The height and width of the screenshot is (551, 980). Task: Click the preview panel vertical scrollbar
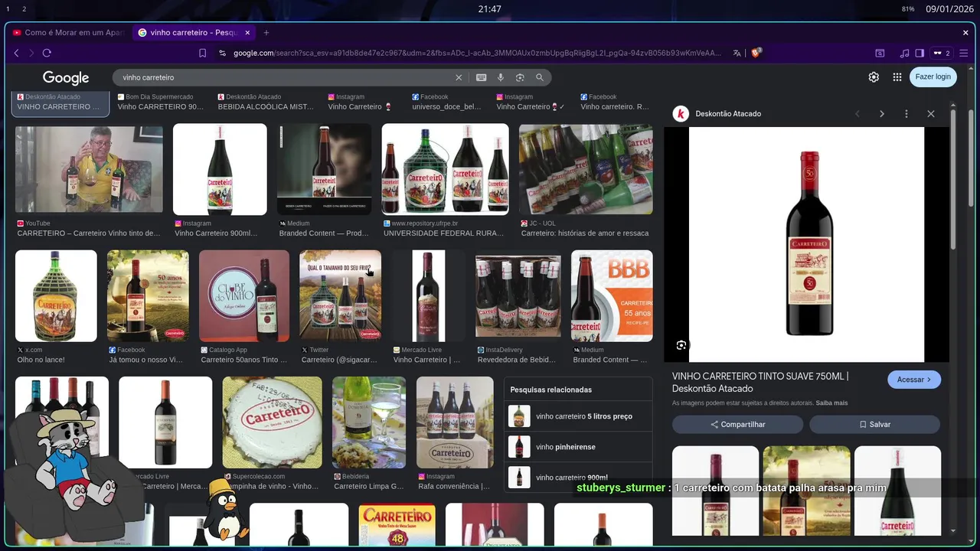point(953,179)
